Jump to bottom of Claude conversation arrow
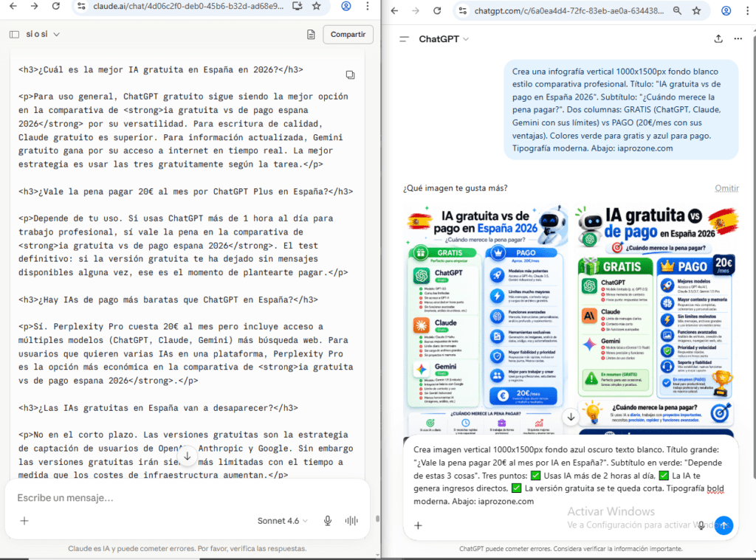 (187, 455)
